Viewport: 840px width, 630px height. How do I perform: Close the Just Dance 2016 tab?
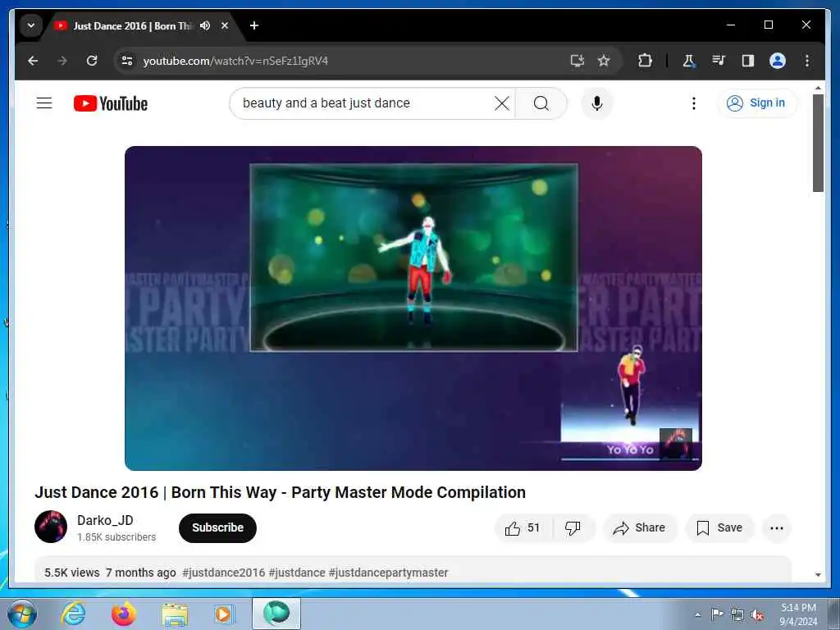click(225, 25)
